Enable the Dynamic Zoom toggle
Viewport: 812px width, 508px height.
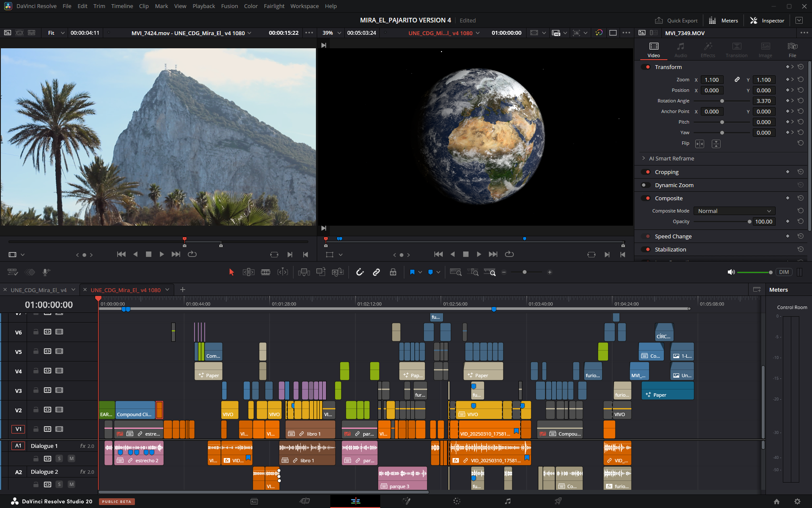tap(646, 185)
